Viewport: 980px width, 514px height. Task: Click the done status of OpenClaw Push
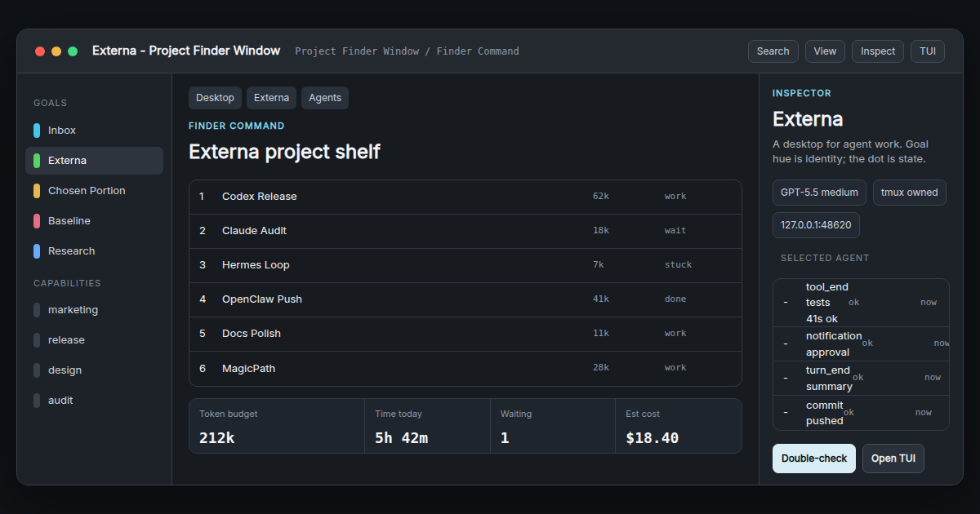point(675,299)
